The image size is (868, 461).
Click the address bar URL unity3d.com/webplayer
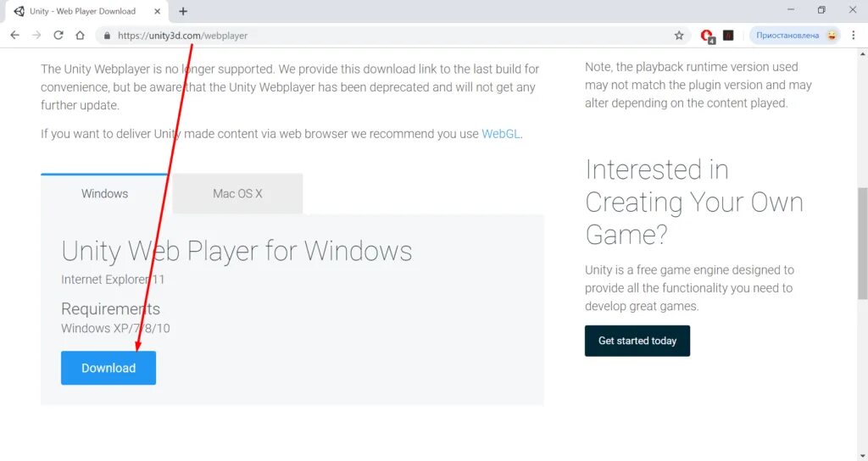[x=183, y=36]
